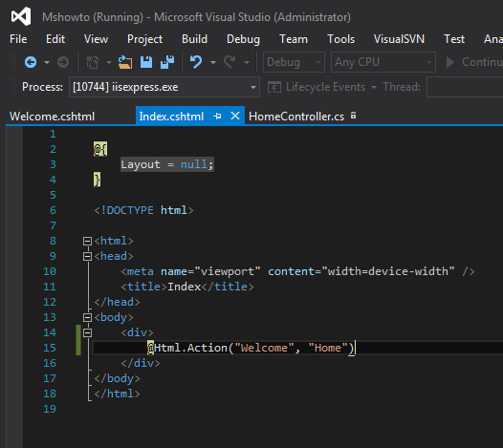The image size is (503, 448).
Task: Click the Undo arrow icon
Action: point(196,62)
